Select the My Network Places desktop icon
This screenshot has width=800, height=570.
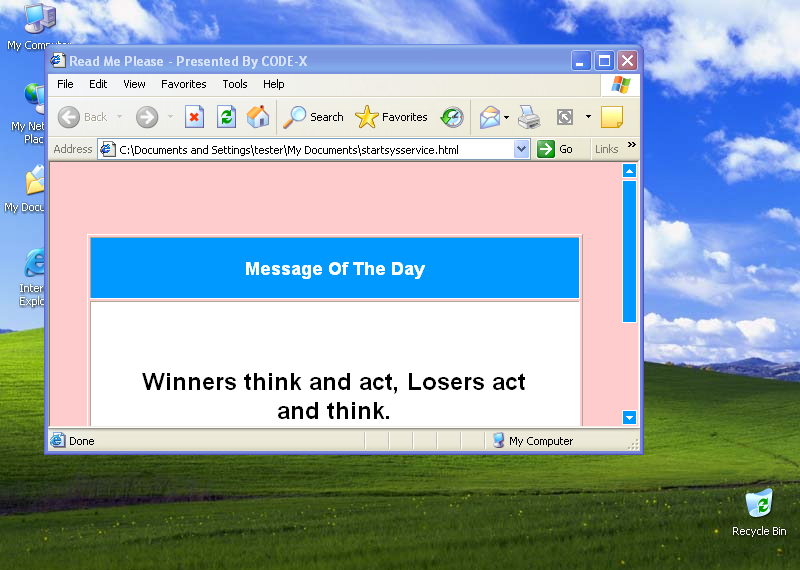click(29, 114)
